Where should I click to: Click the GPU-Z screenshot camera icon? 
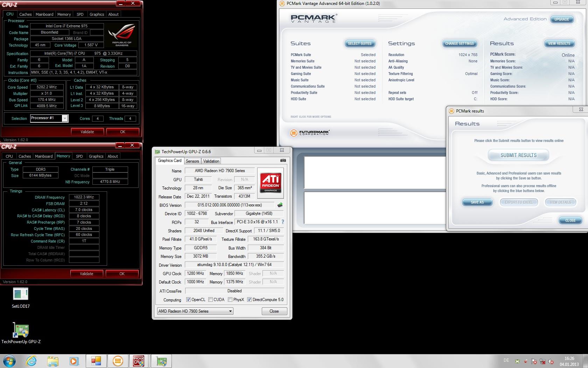coord(283,161)
